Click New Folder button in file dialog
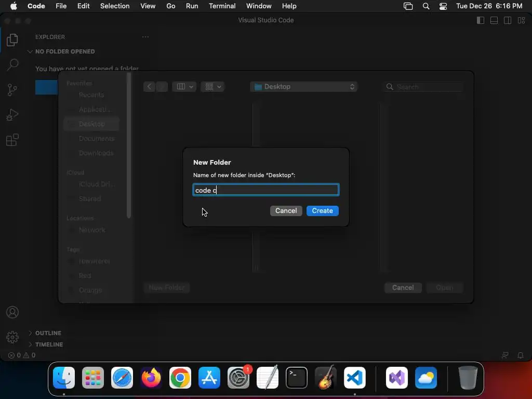 pos(167,288)
